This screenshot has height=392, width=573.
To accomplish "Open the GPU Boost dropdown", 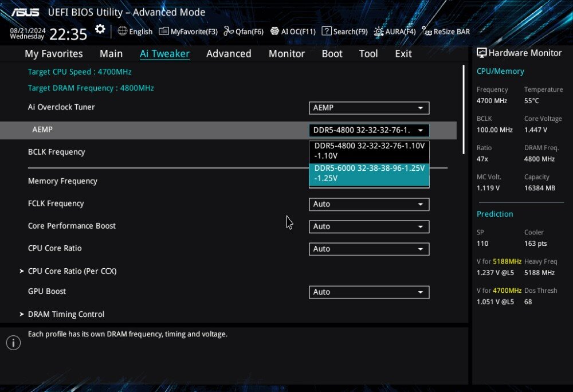I will pyautogui.click(x=368, y=292).
